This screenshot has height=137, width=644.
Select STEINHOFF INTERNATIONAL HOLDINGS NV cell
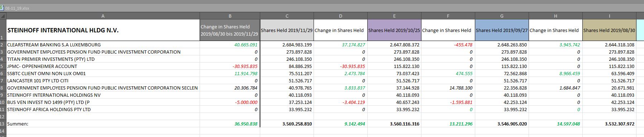pyautogui.click(x=103, y=95)
